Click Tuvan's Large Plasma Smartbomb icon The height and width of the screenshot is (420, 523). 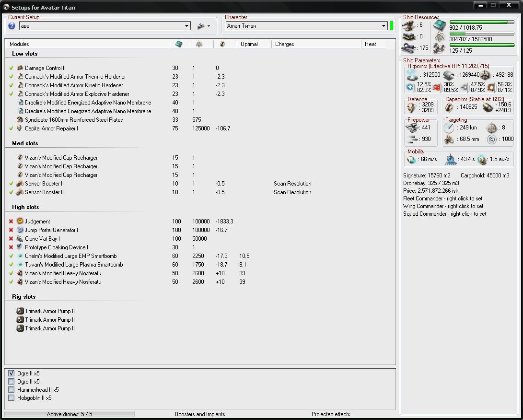[x=20, y=265]
